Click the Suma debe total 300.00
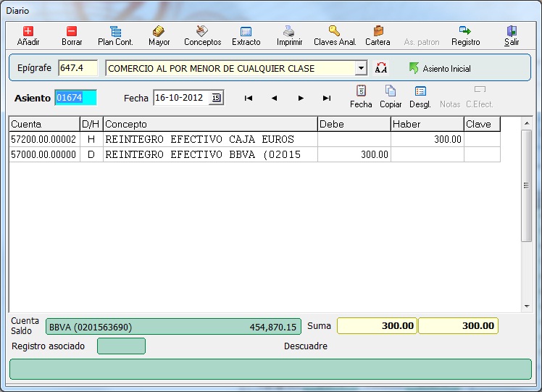Screen dimensions: 542x392 pyautogui.click(x=377, y=325)
